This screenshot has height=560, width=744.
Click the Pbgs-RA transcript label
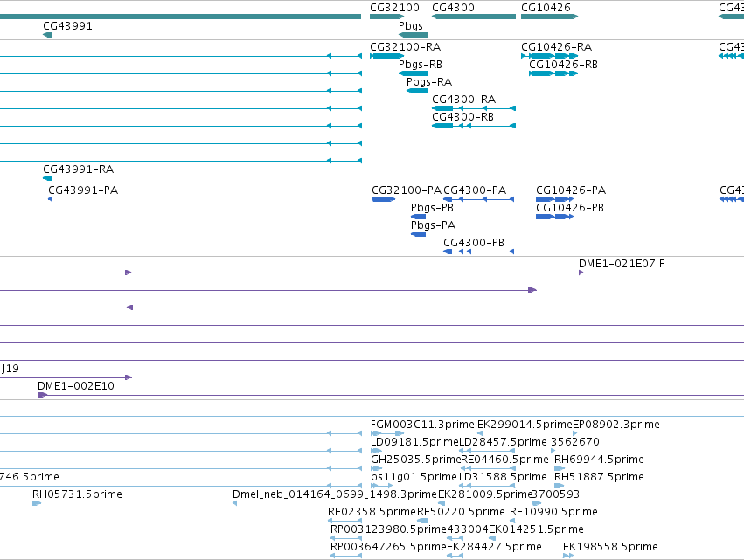[x=429, y=82]
